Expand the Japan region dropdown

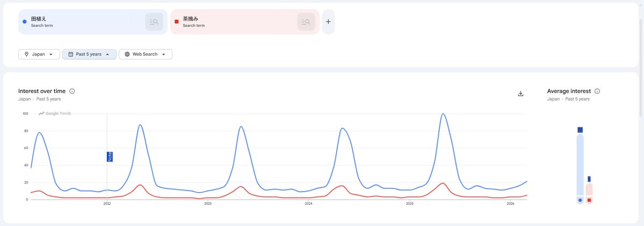point(39,54)
